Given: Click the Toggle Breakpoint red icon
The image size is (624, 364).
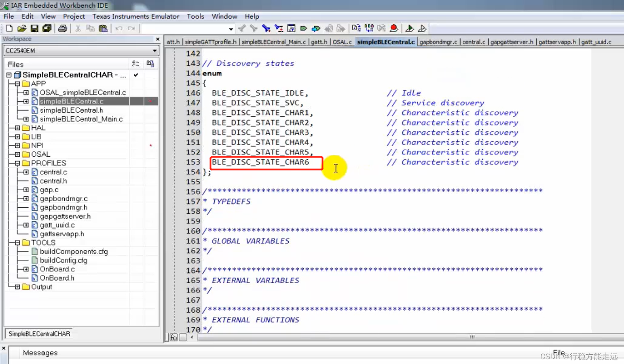Looking at the screenshot, I should coord(394,28).
